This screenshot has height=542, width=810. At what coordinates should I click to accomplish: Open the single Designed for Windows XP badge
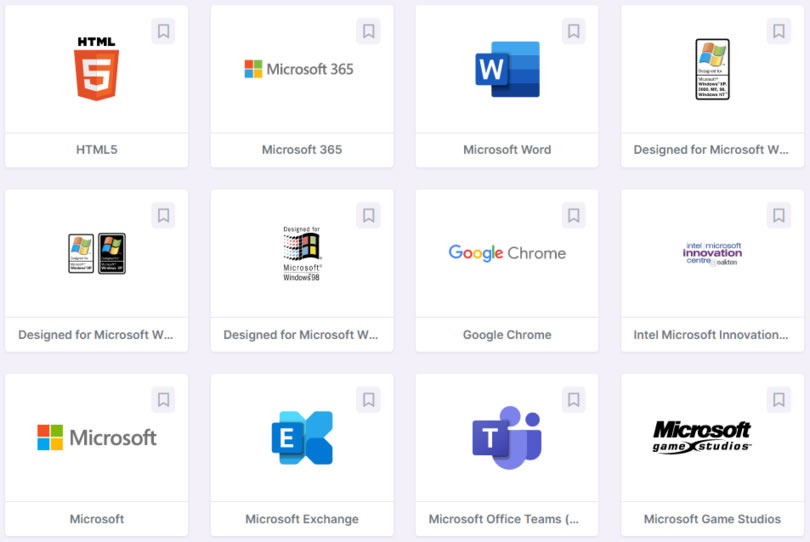[712, 69]
